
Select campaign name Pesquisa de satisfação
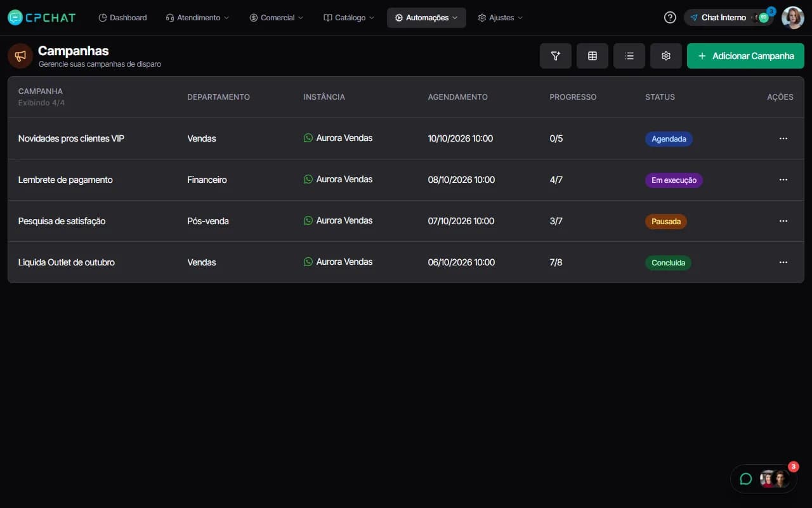click(62, 221)
